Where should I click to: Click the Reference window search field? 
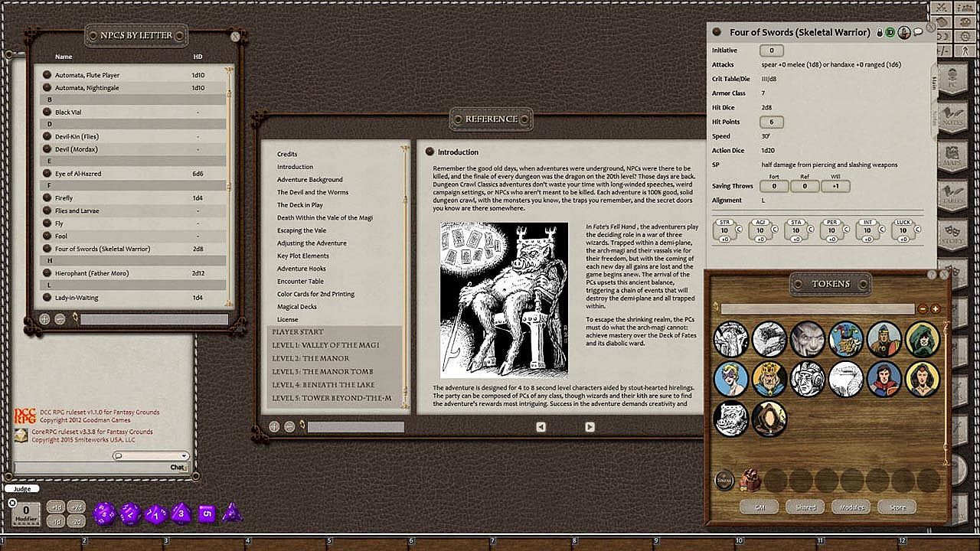[x=355, y=427]
